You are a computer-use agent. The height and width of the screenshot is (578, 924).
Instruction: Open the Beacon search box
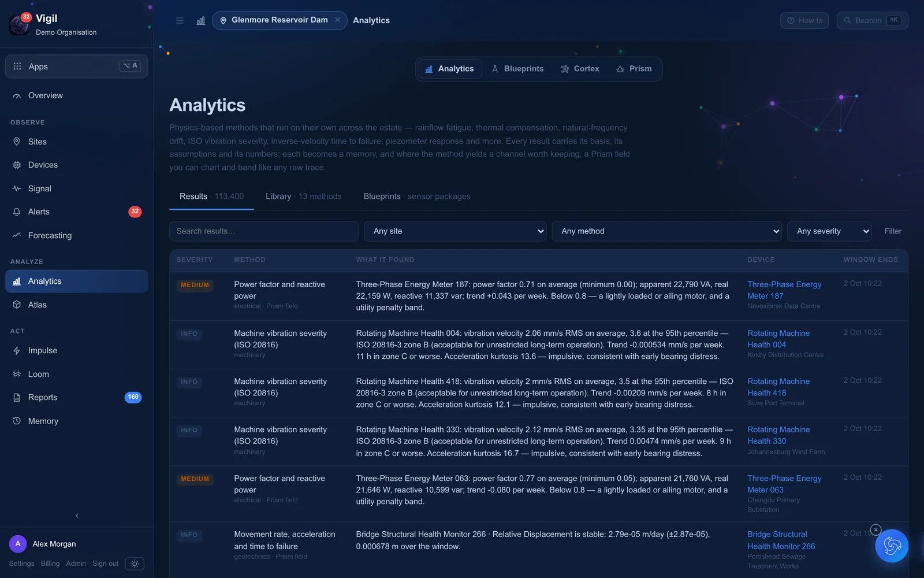tap(872, 20)
